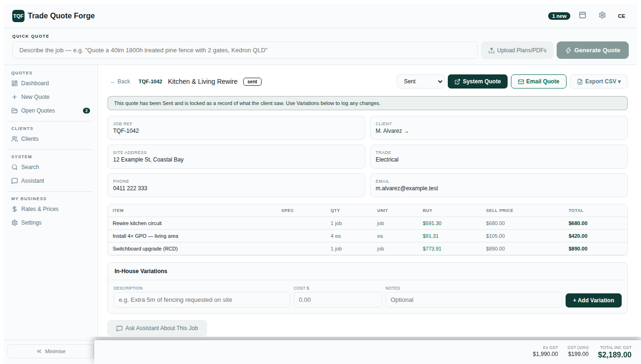Focus the variation Notes field
641x364 pixels.
474,300
